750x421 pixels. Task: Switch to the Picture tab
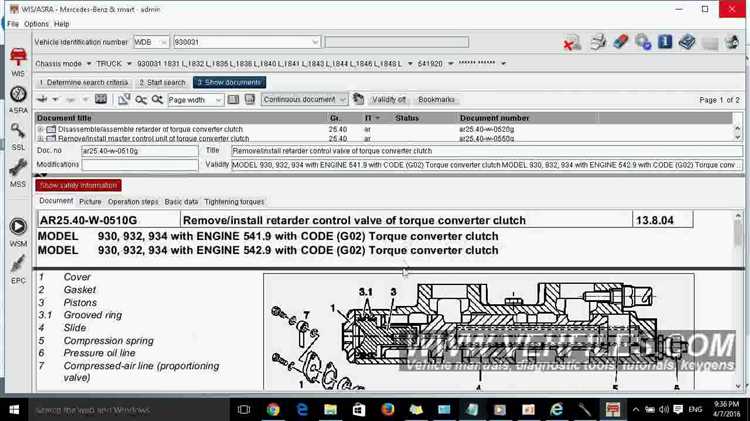[x=90, y=202]
